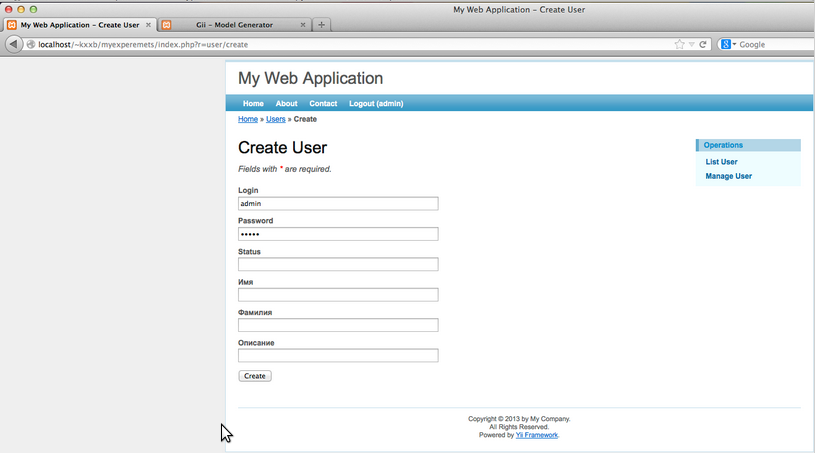
Task: Click the My Web Application title
Action: [310, 78]
